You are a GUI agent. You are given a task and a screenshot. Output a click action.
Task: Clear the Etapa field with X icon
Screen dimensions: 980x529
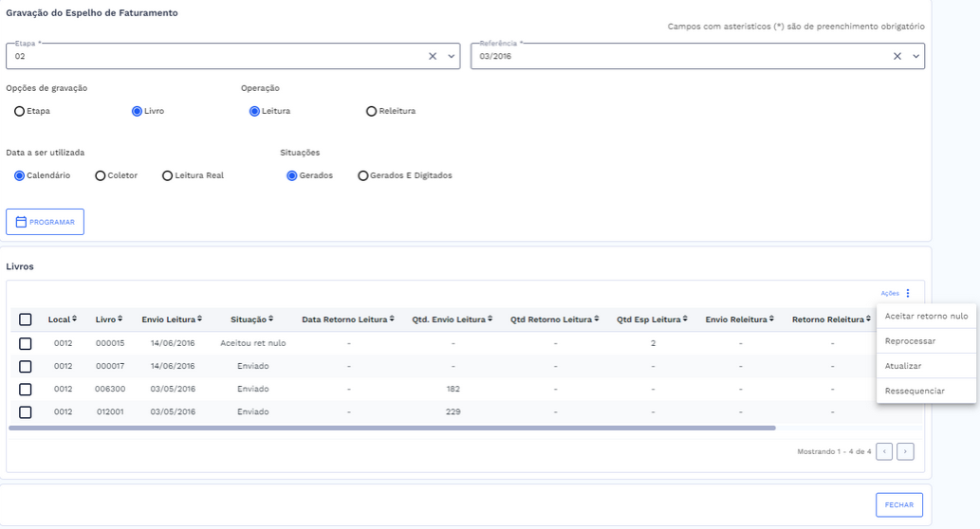click(x=433, y=56)
